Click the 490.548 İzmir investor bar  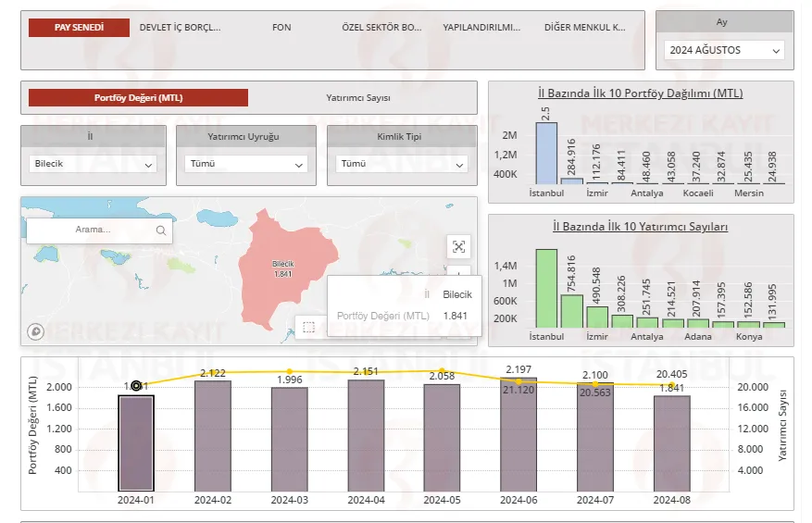pos(597,317)
